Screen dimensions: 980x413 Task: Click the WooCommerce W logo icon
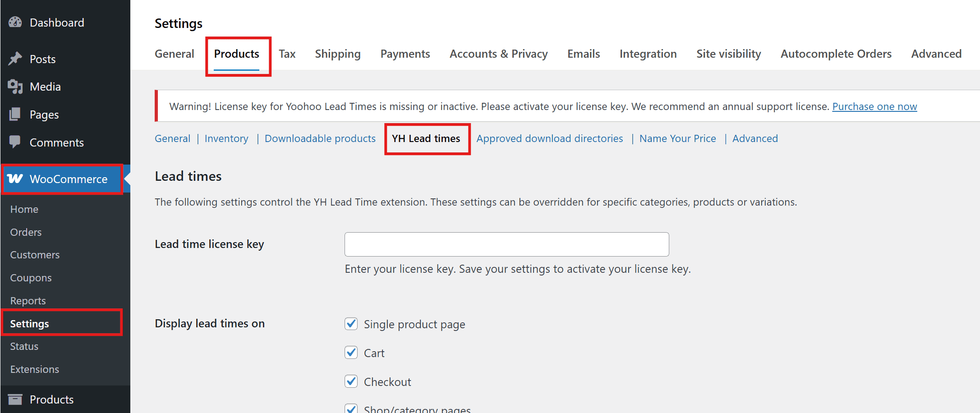point(15,179)
